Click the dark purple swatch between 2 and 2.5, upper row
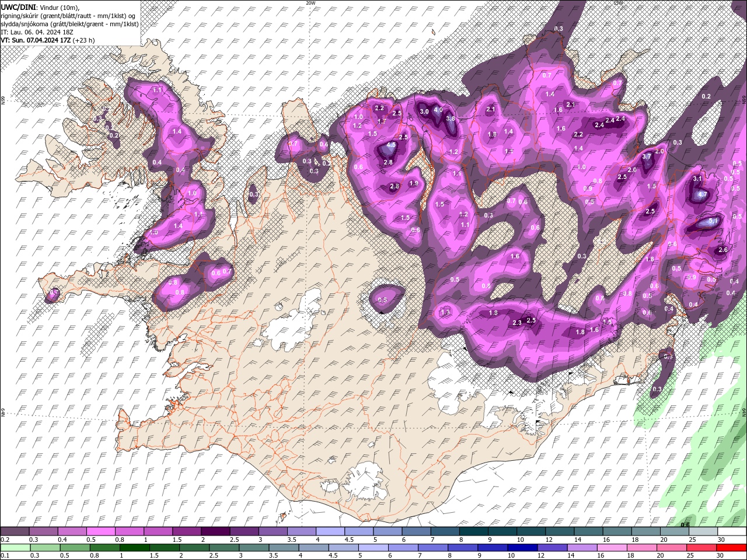Viewport: 747px width, 560px height. [x=215, y=531]
